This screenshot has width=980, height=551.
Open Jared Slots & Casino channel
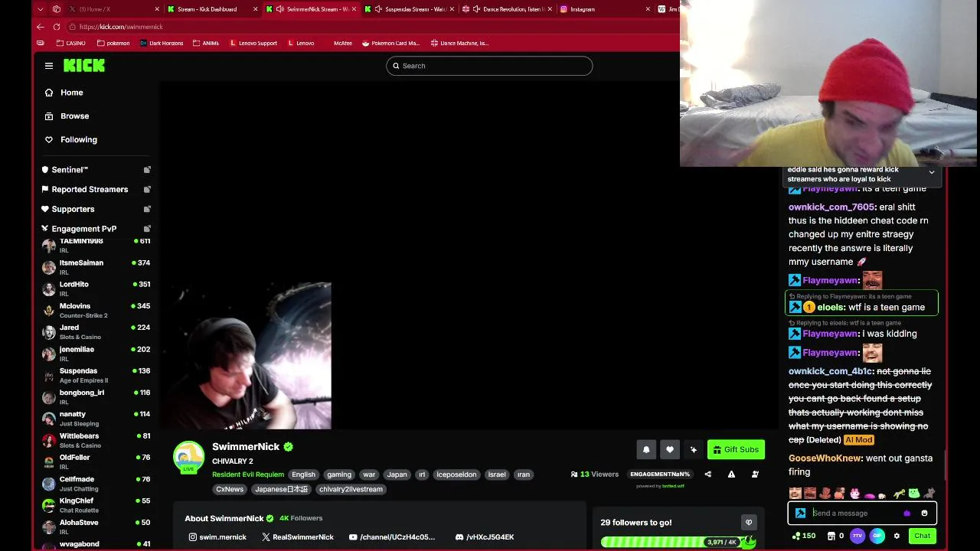click(96, 331)
